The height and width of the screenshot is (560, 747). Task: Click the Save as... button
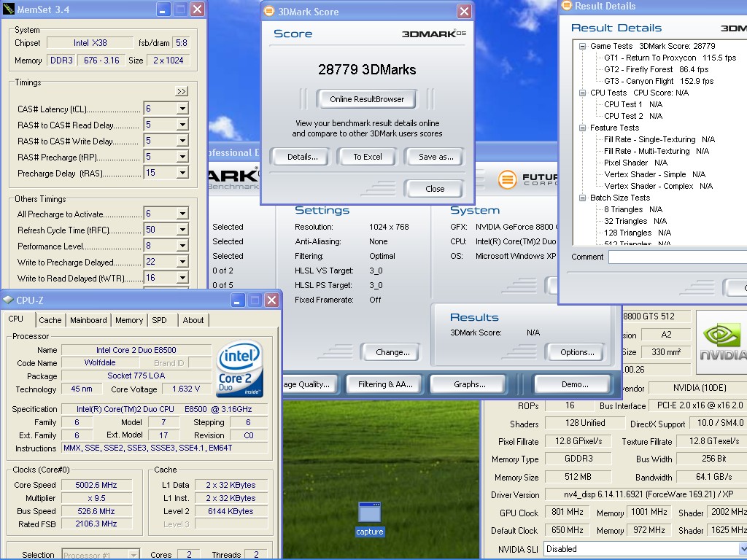[436, 157]
